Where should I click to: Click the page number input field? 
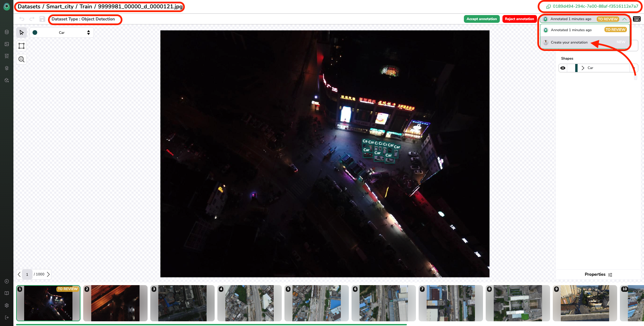pos(27,274)
